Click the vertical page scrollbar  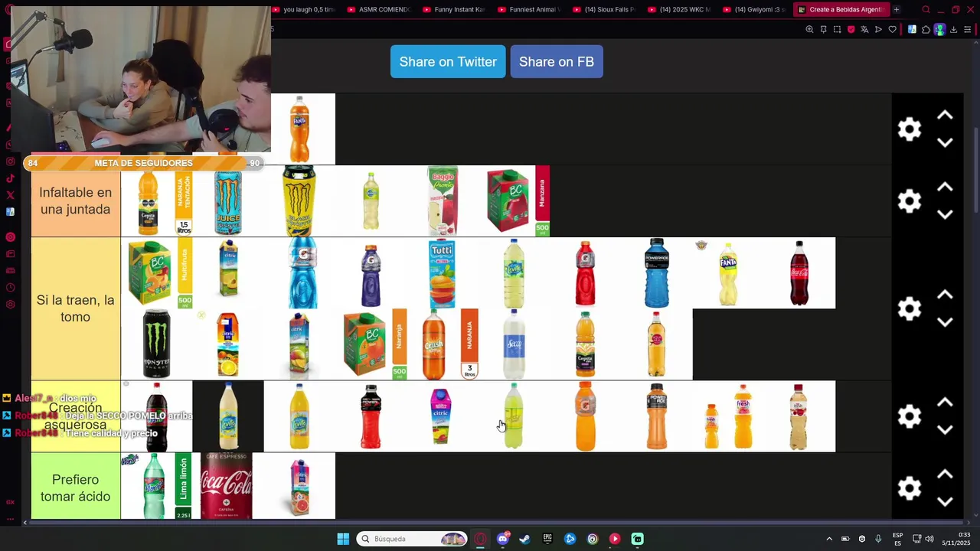pos(975,168)
